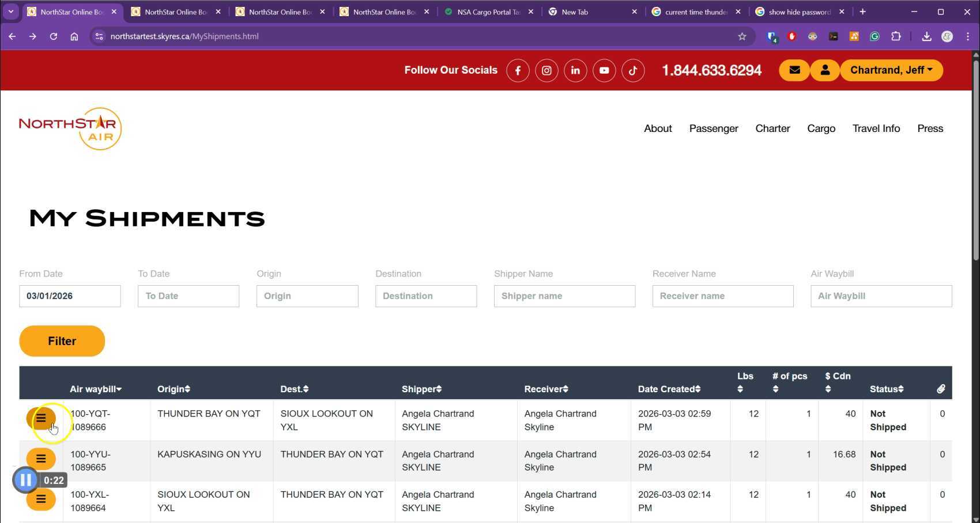Open the LinkedIn social icon
Viewport: 980px width, 523px height.
(x=575, y=70)
